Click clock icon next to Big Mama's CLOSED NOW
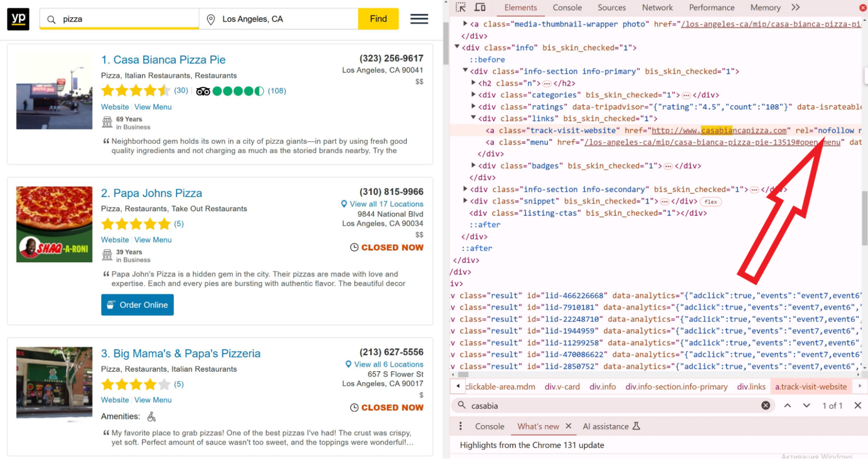Image resolution: width=868 pixels, height=459 pixels. pyautogui.click(x=354, y=407)
